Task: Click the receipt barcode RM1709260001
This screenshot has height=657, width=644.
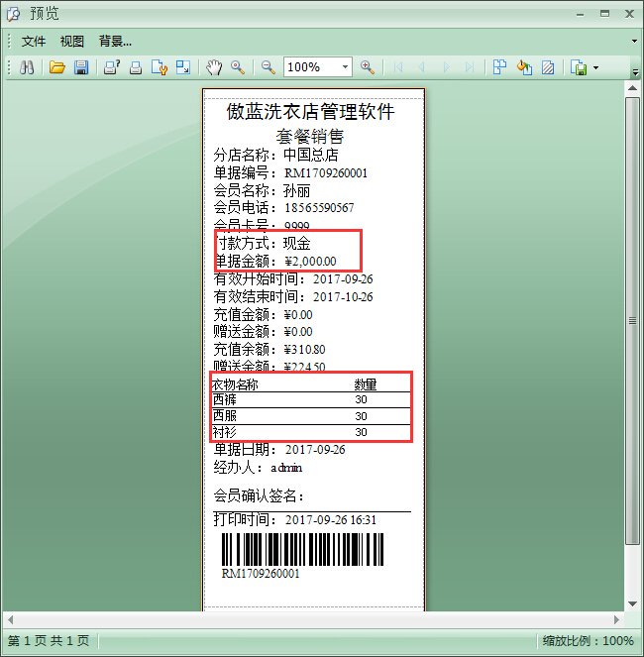Action: [300, 550]
